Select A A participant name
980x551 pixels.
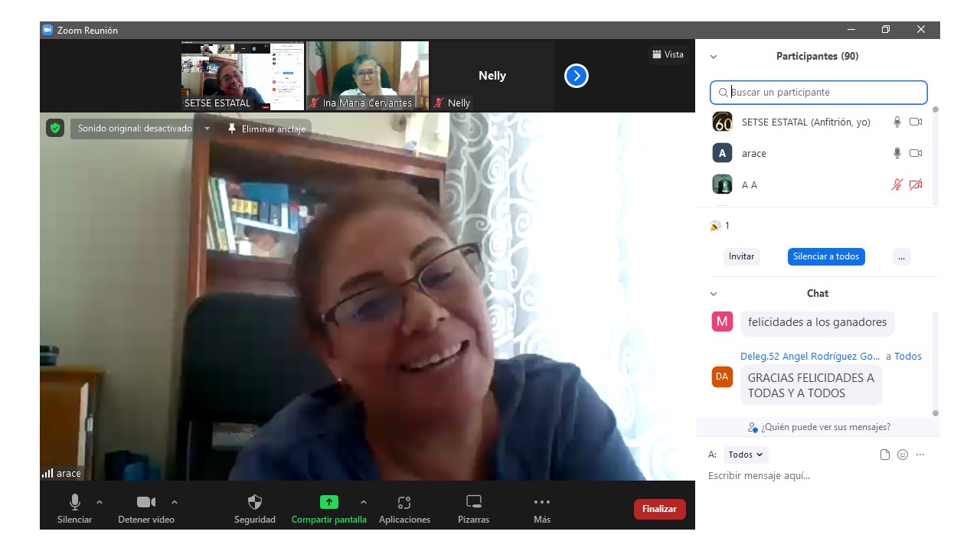tap(750, 184)
